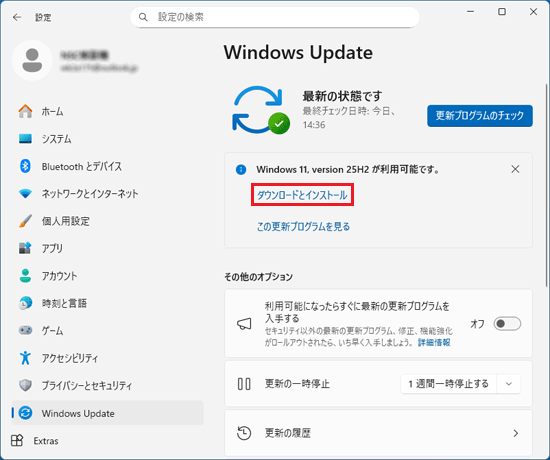Open アカウント settings page
This screenshot has width=550, height=460.
[x=108, y=276]
